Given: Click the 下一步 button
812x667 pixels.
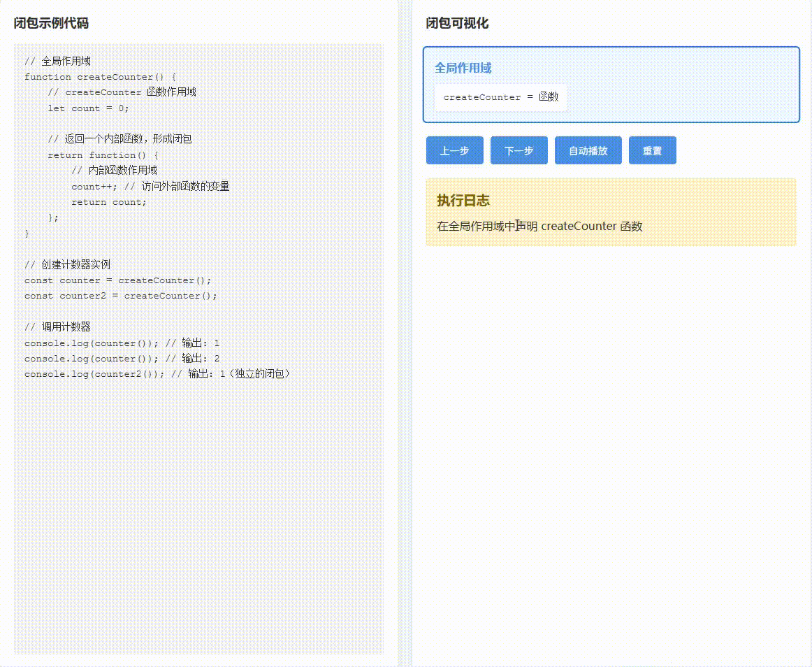Looking at the screenshot, I should (x=519, y=150).
